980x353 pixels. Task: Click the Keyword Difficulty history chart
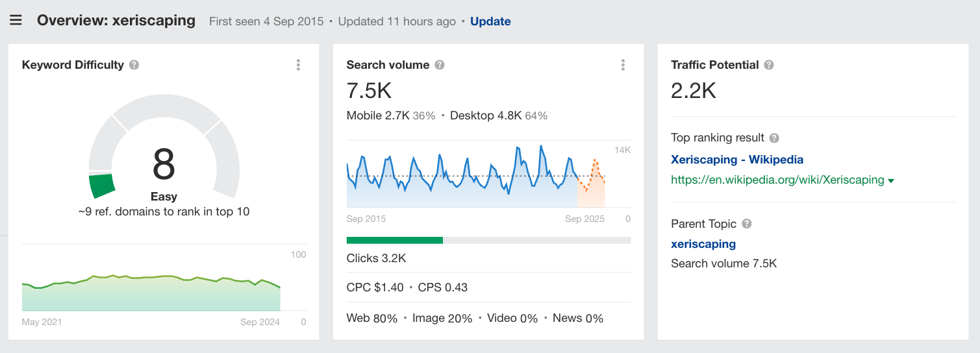[x=151, y=293]
